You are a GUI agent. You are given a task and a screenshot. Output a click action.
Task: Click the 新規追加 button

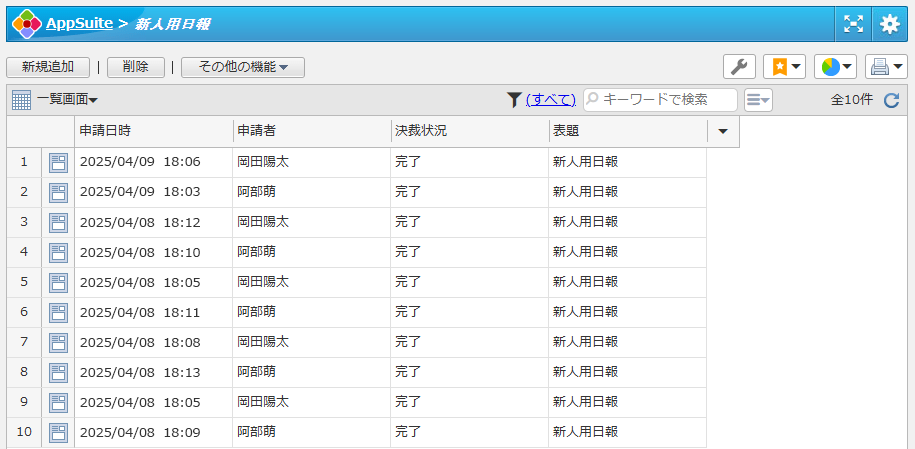click(48, 67)
